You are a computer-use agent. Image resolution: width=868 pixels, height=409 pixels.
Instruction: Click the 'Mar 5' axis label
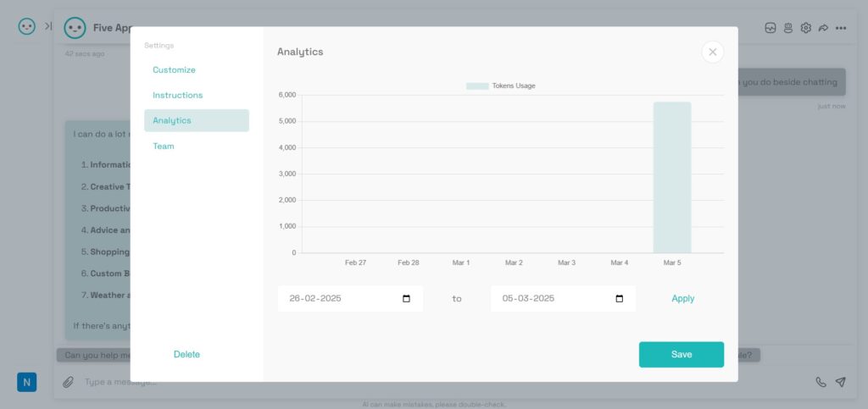coord(672,263)
